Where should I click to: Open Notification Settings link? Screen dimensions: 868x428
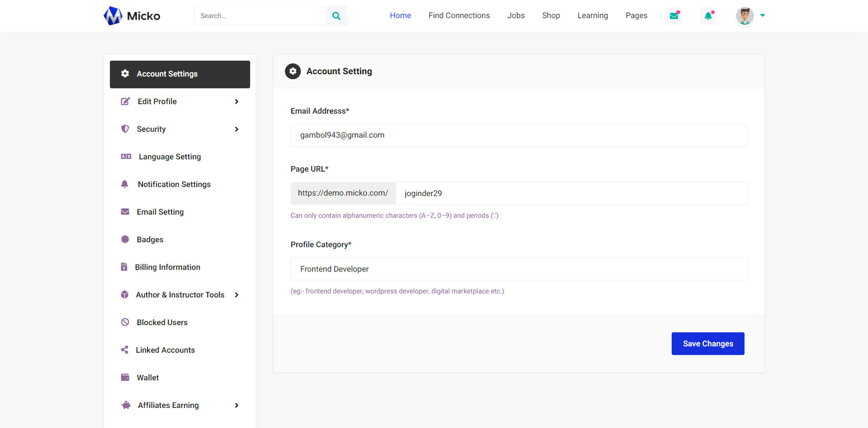(x=174, y=184)
